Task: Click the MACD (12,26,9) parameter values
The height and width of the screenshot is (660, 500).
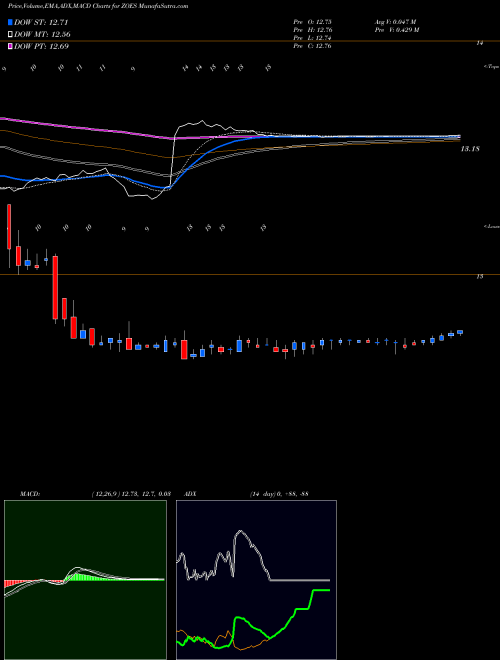Action: [x=130, y=494]
